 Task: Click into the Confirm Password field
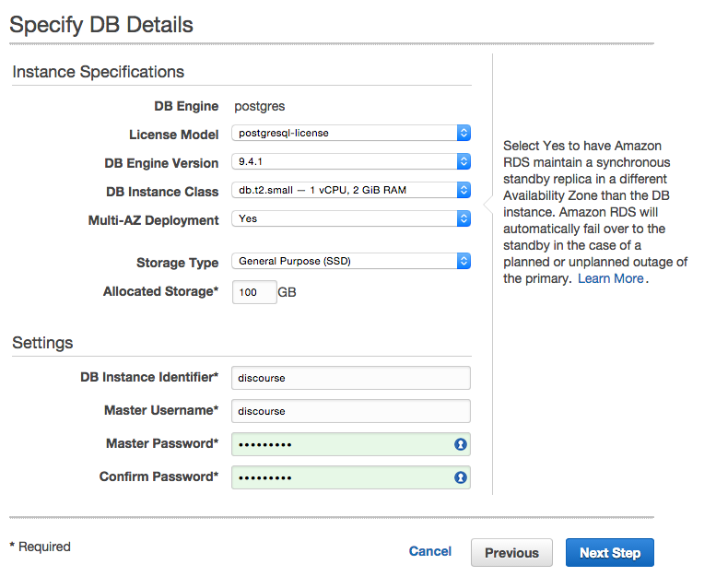(351, 477)
